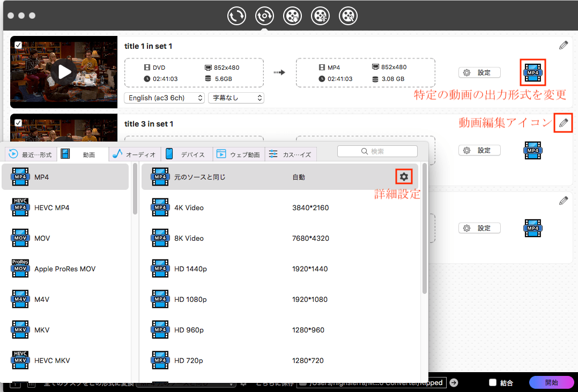The width and height of the screenshot is (578, 392).
Task: Open the English (ac3 6ch) audio dropdown
Action: coord(164,98)
